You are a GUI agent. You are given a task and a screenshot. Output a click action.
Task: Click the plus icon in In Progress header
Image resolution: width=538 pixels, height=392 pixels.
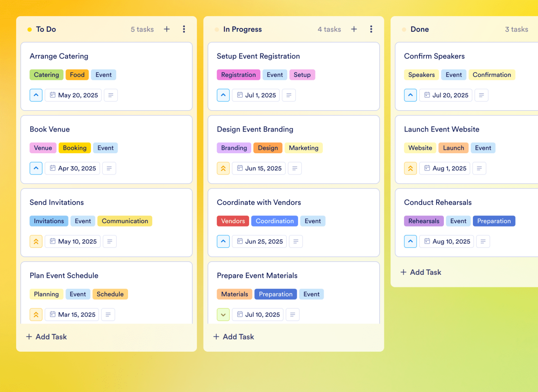click(354, 29)
